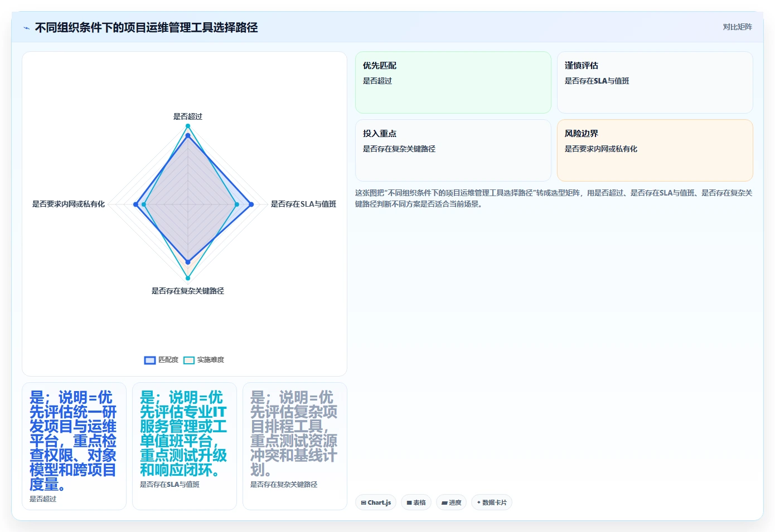Click the 数据卡片 tag
The image size is (775, 532).
492,502
